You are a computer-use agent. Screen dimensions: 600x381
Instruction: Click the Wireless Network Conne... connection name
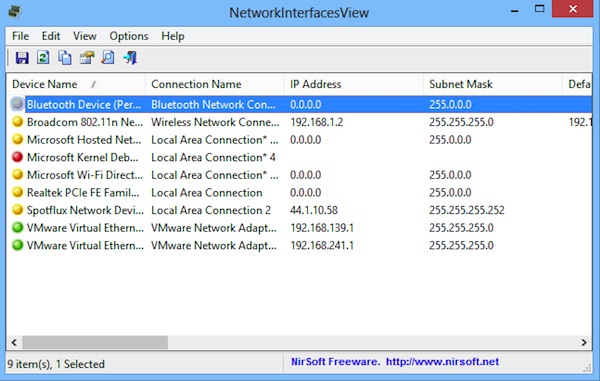[x=215, y=122]
